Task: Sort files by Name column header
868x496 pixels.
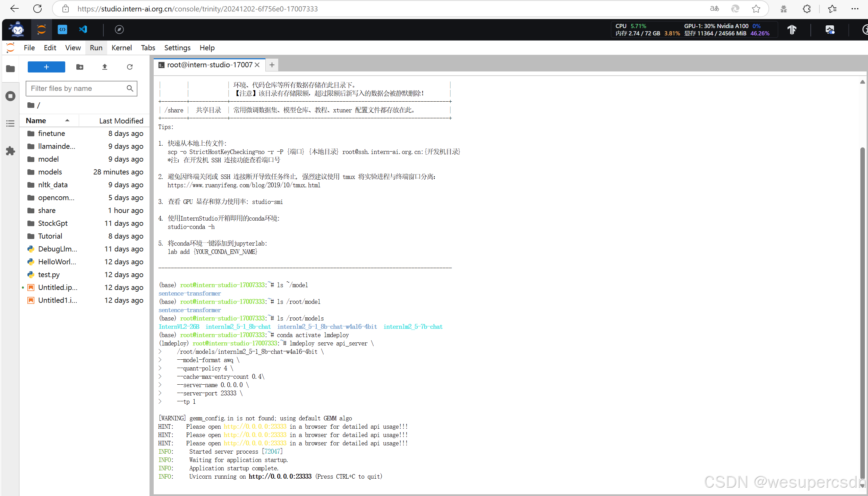Action: pyautogui.click(x=36, y=121)
